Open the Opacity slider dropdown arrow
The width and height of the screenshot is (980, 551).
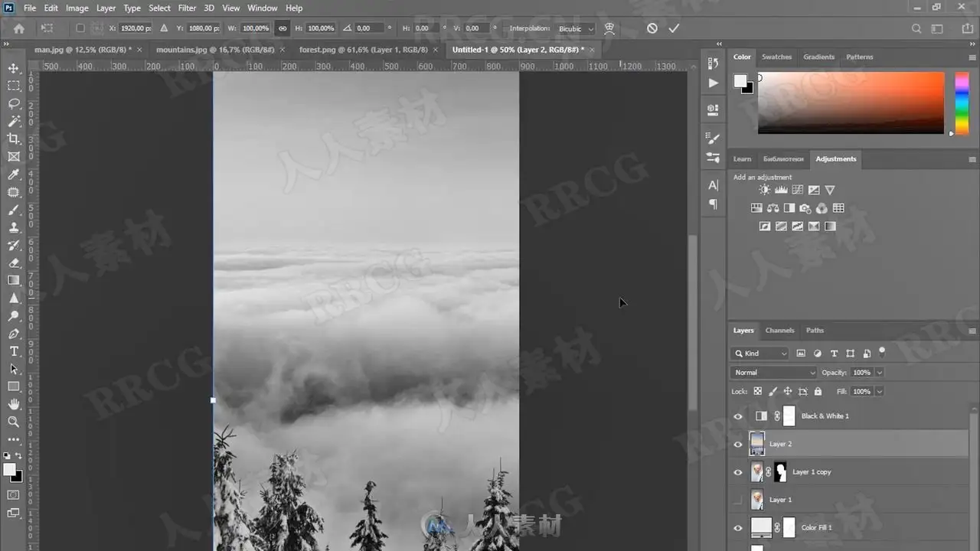point(879,372)
